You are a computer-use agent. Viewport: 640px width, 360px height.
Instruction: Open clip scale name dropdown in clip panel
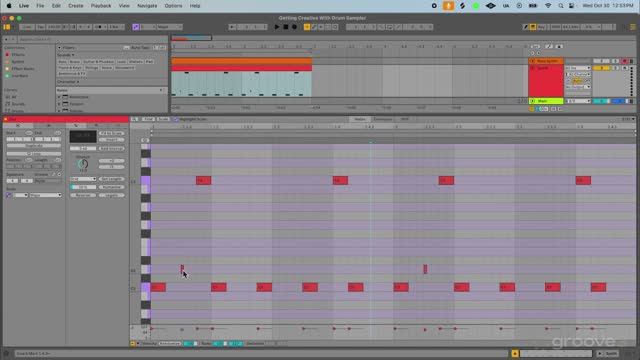coord(45,196)
